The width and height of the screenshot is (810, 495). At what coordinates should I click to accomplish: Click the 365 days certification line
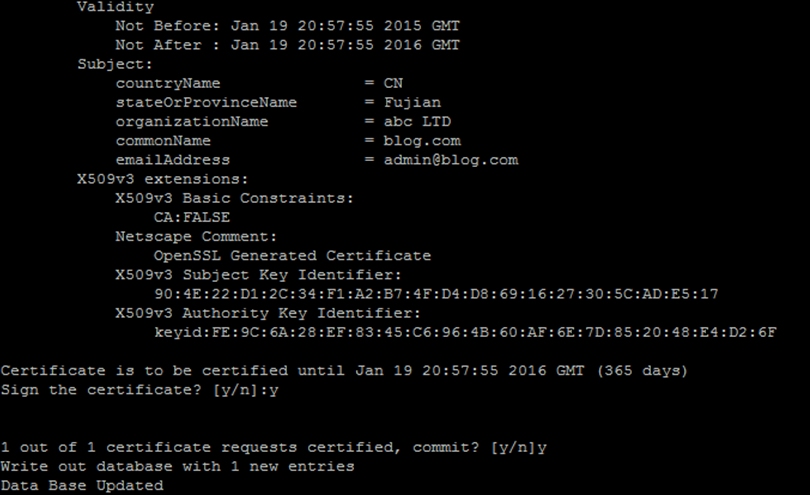click(344, 370)
